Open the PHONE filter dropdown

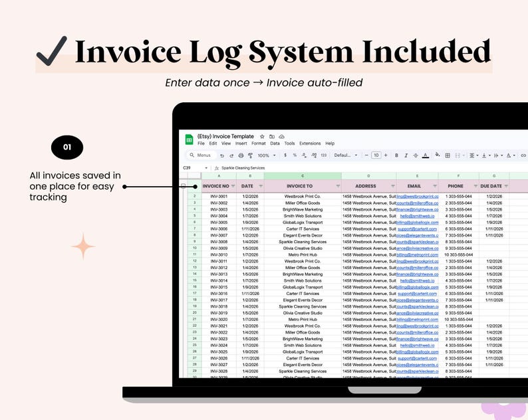click(475, 186)
